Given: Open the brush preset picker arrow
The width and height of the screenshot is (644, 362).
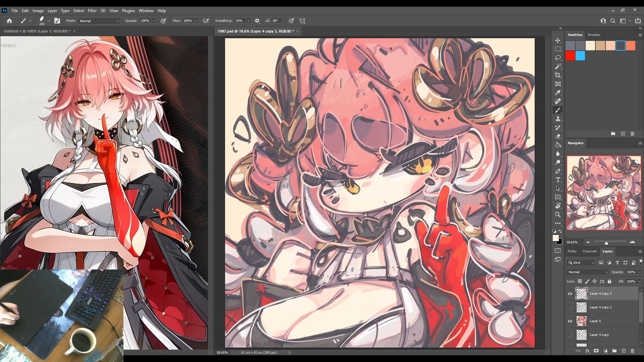Looking at the screenshot, I should (49, 21).
